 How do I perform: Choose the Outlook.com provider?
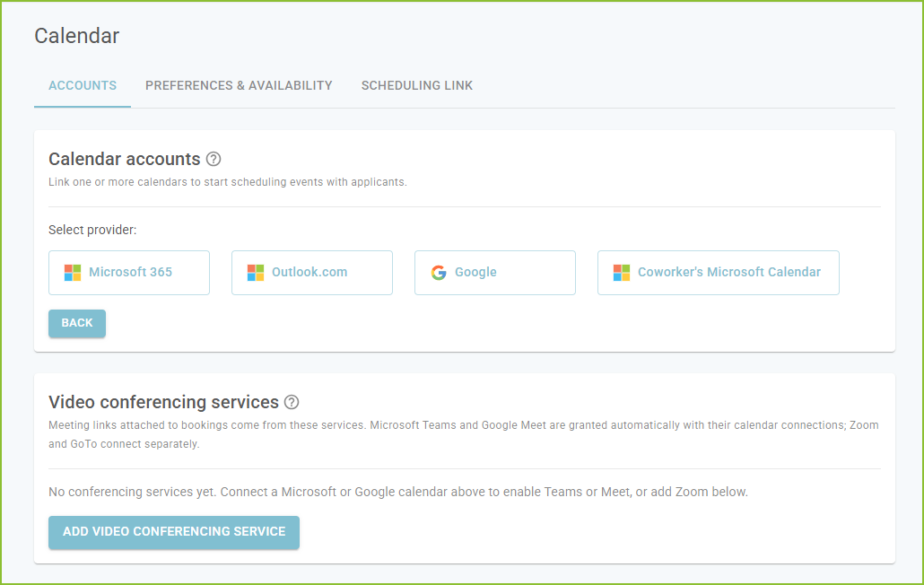312,273
